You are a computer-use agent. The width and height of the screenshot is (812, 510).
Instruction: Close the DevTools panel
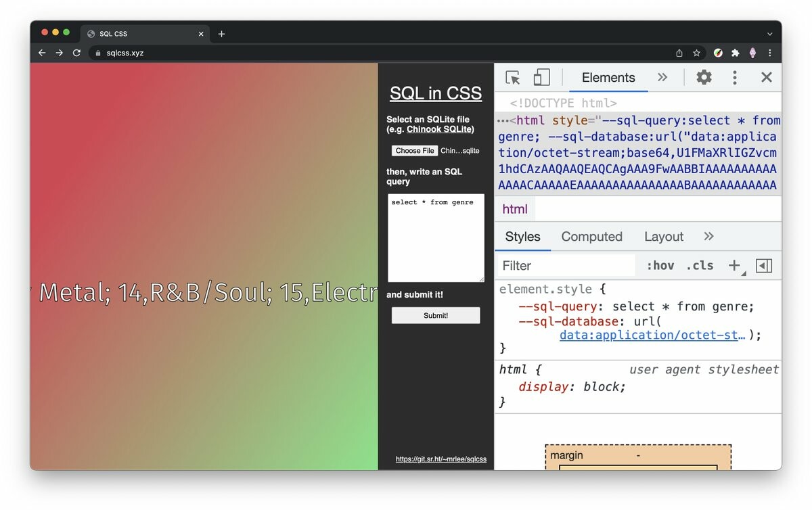766,77
